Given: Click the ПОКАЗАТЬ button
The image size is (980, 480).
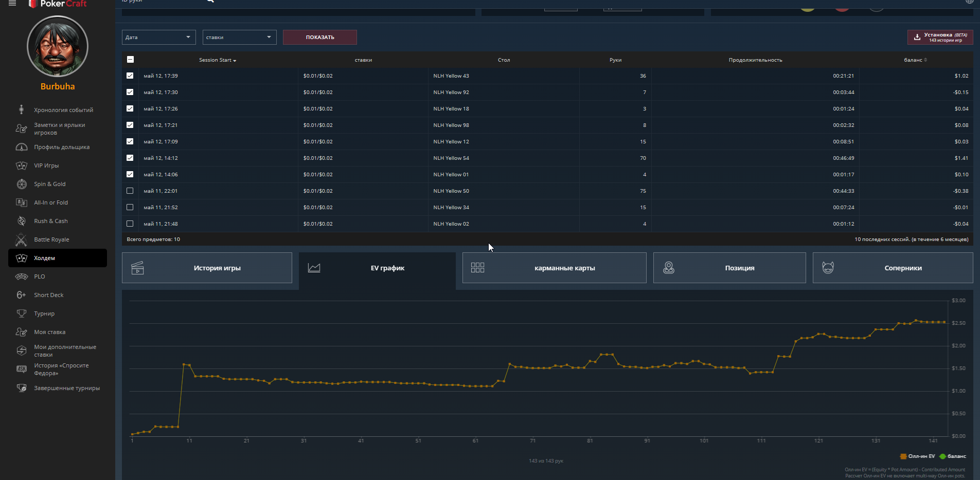Looking at the screenshot, I should [320, 37].
